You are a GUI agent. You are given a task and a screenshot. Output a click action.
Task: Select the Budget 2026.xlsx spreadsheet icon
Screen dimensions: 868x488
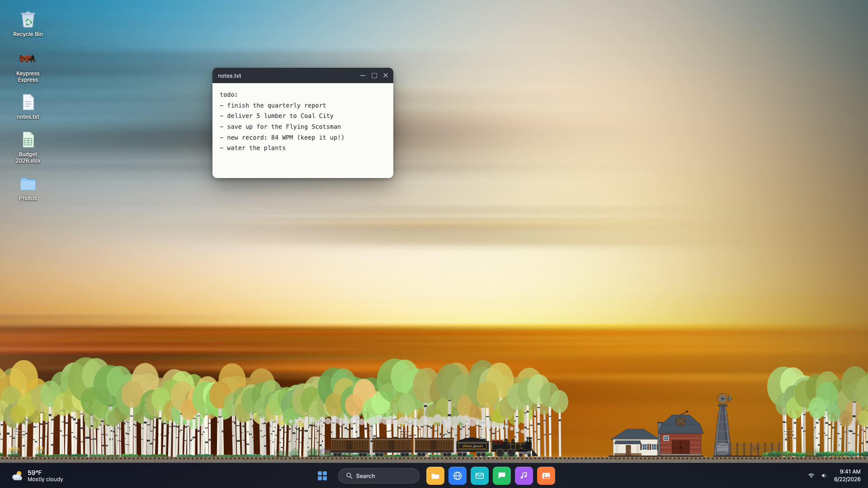tap(28, 148)
